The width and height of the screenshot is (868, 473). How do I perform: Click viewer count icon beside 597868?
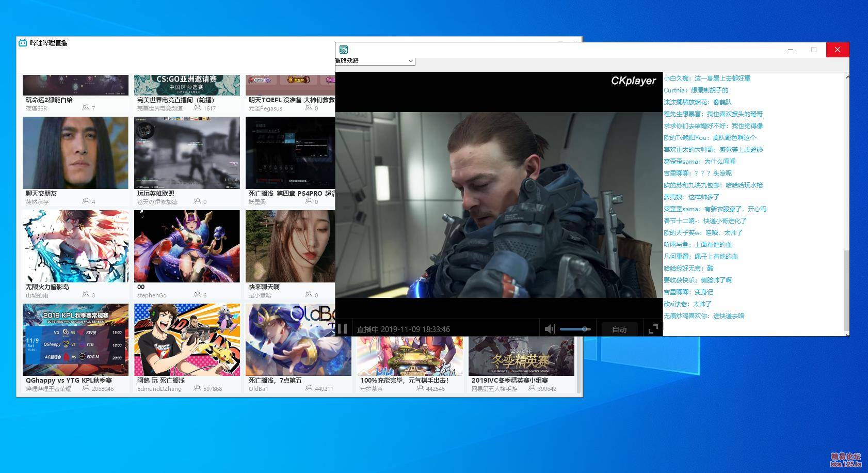point(197,388)
